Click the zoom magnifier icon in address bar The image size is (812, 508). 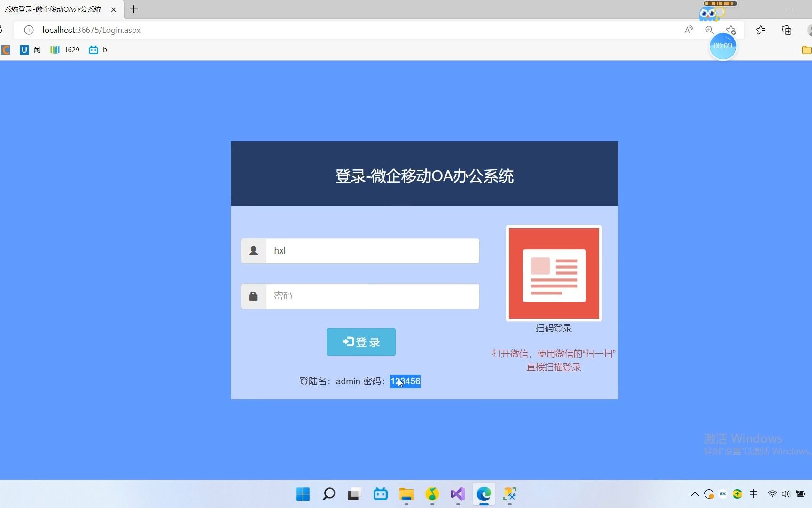[710, 30]
